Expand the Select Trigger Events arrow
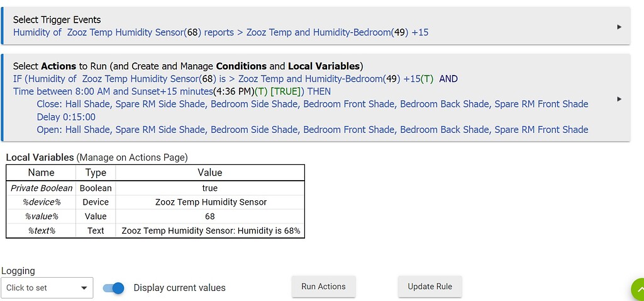 (619, 27)
